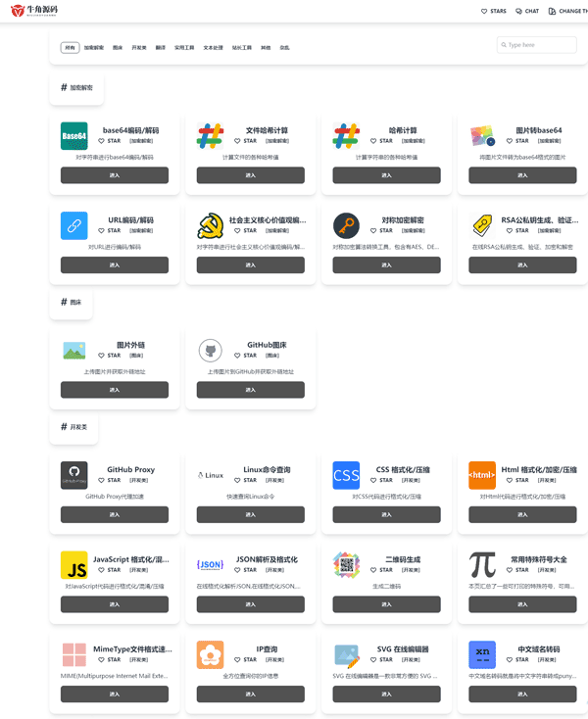The image size is (588, 719).
Task: Click 进入 on the SVG 在线编辑器 card
Action: (x=387, y=695)
